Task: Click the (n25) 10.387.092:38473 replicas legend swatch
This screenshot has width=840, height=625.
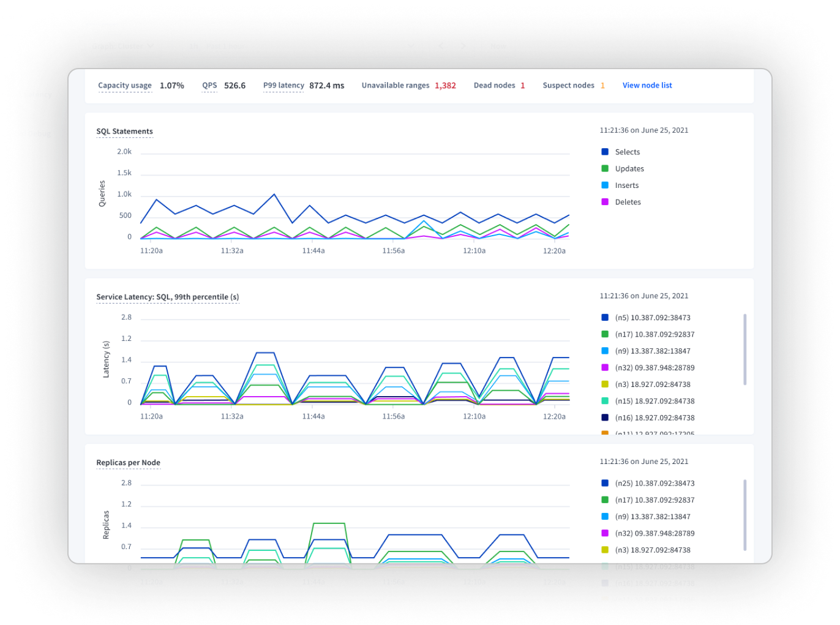Action: pyautogui.click(x=605, y=484)
